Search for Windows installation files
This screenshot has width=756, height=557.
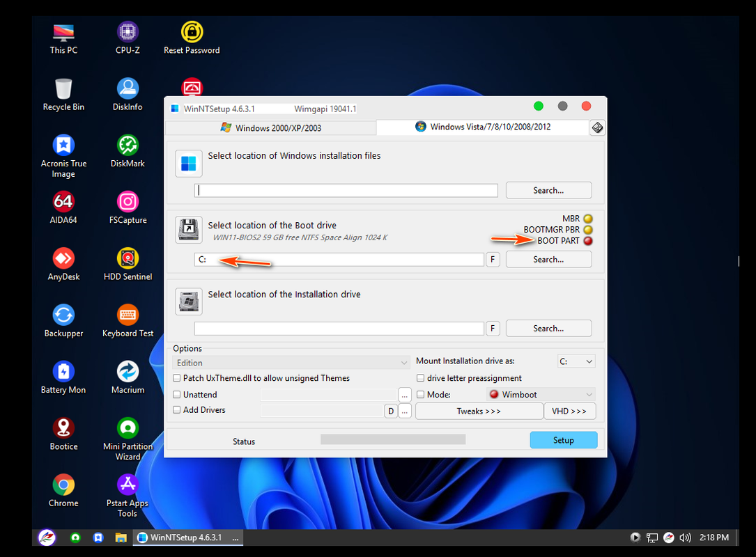point(548,190)
